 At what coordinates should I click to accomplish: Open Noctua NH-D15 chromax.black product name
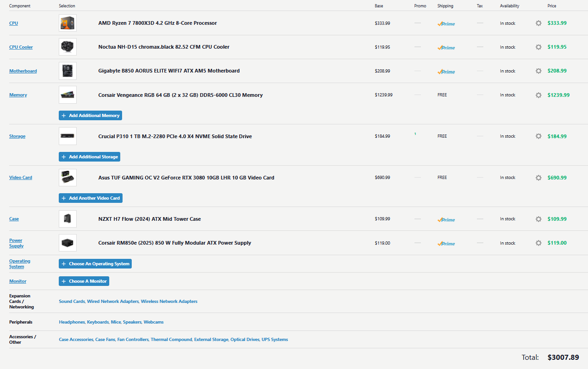(x=164, y=47)
